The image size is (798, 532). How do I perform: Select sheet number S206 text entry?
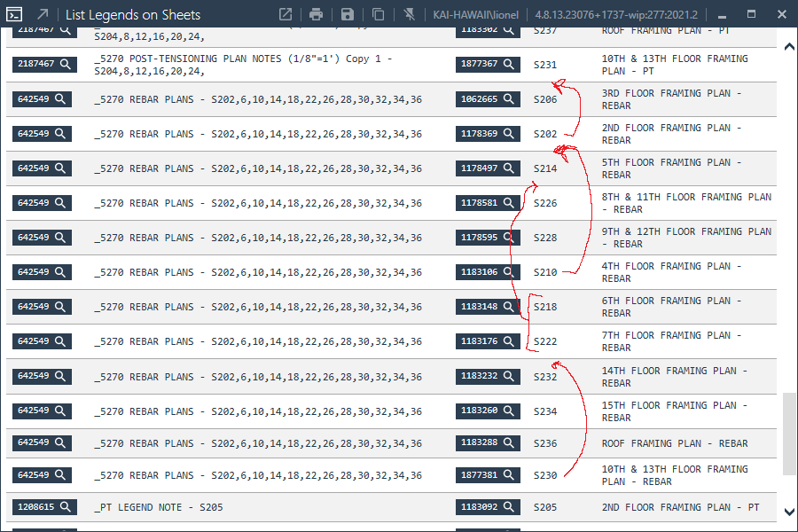coord(544,99)
